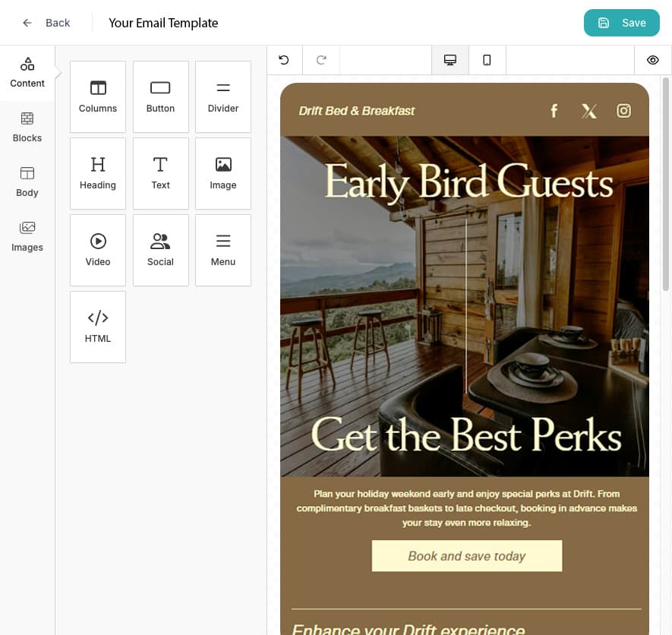Save the email template
672x635 pixels.
point(621,23)
